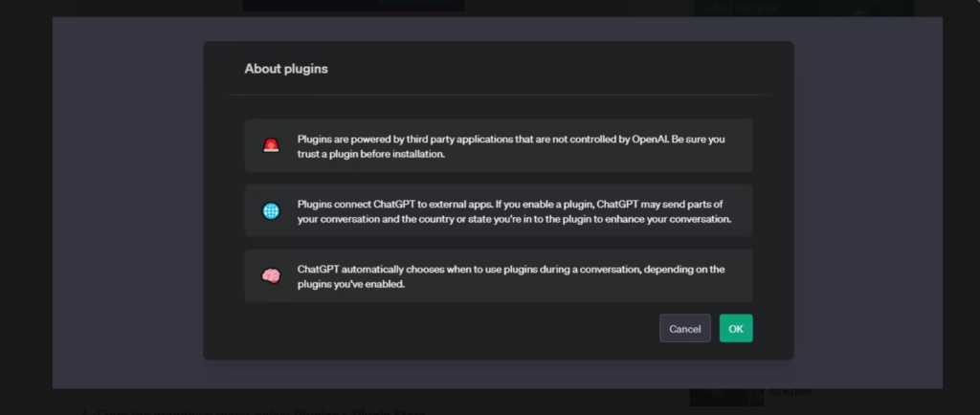Click the empty dialog footer beside Cancel
The width and height of the screenshot is (980, 415).
point(431,329)
